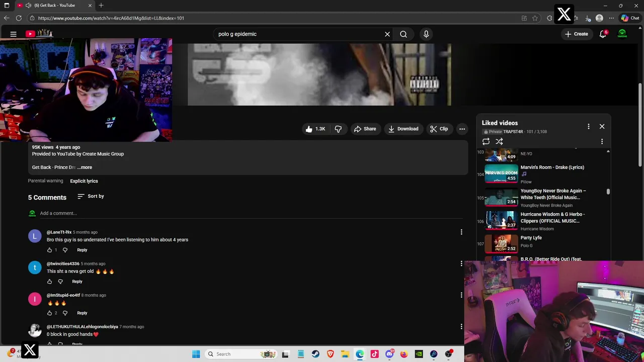Screen dimensions: 644x362
Task: Play Hurricane Wisdom Clippers from playlist
Action: point(542,221)
